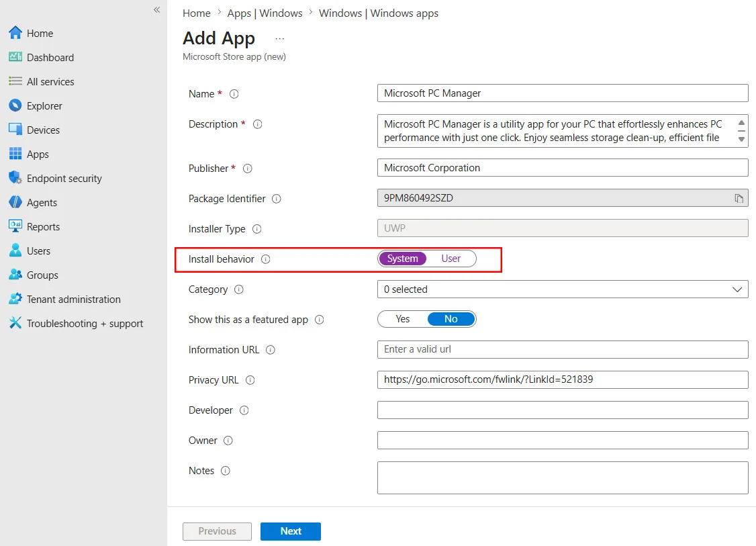The width and height of the screenshot is (756, 546).
Task: Open Endpoint security in the sidebar
Action: (64, 179)
